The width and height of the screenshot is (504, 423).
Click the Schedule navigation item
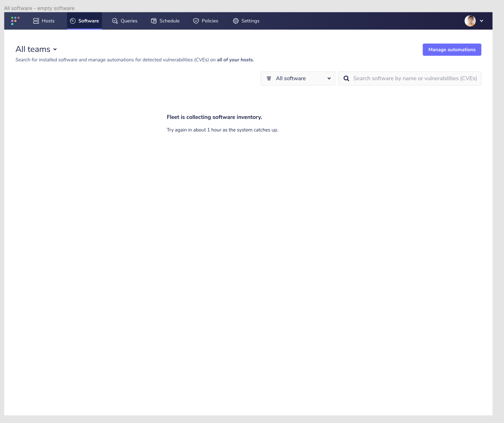coord(165,20)
